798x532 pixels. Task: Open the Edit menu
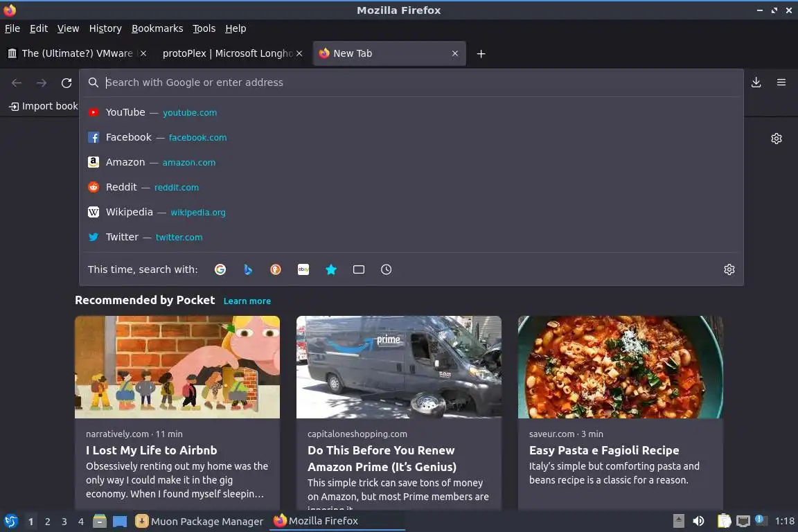[39, 28]
